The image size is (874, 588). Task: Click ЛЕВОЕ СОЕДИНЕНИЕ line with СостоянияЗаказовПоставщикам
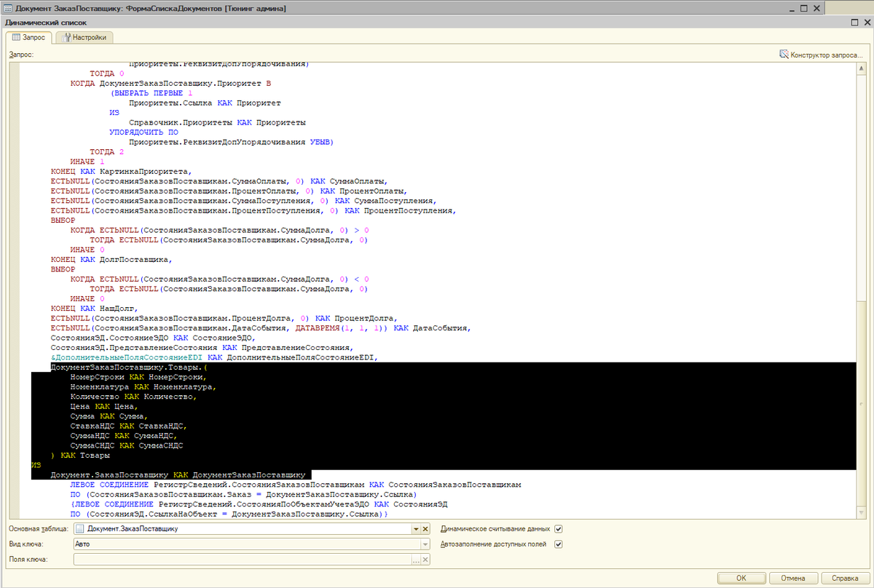point(295,485)
